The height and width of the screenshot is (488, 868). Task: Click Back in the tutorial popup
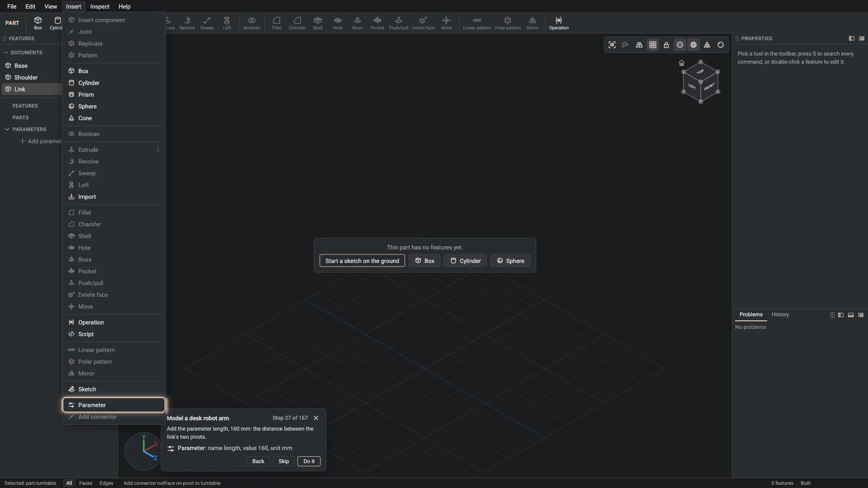click(x=258, y=461)
